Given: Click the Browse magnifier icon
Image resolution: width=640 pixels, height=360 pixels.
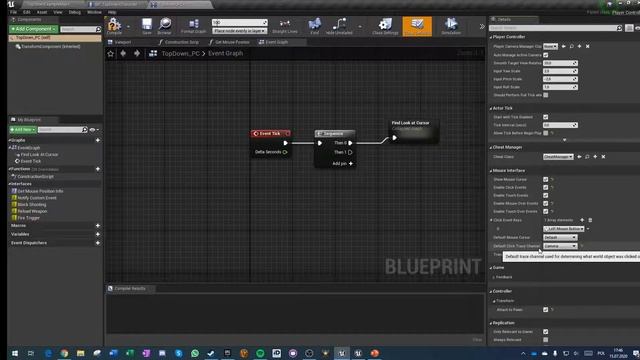Looking at the screenshot, I should point(164,26).
